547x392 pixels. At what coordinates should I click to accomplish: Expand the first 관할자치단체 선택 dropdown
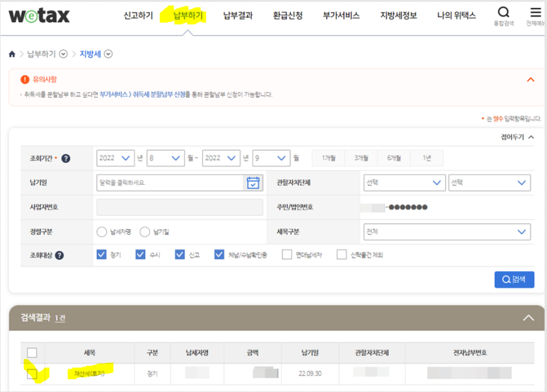pos(403,183)
